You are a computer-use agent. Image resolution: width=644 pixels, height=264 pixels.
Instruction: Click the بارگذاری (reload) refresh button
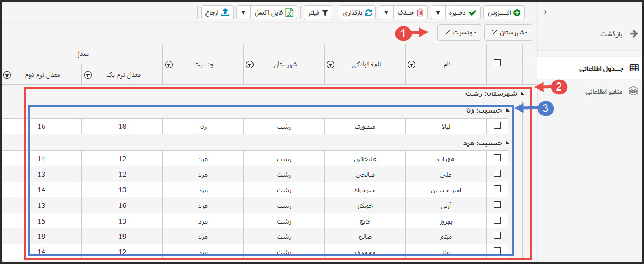coord(357,13)
